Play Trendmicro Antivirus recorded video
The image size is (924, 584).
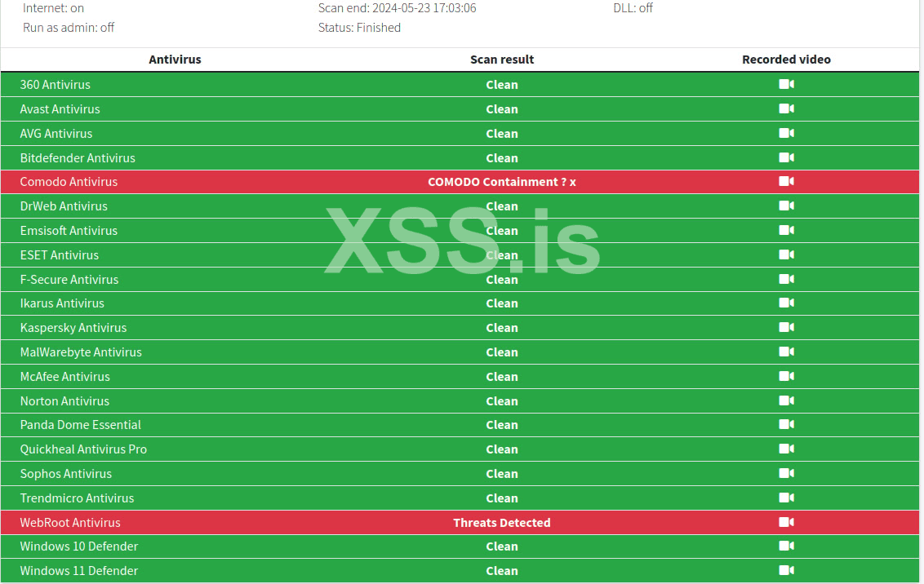point(786,498)
